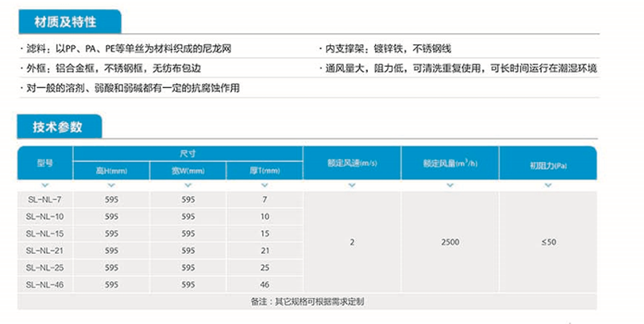Click the SL-NL-15 model name
Image resolution: width=644 pixels, height=324 pixels.
pyautogui.click(x=44, y=233)
